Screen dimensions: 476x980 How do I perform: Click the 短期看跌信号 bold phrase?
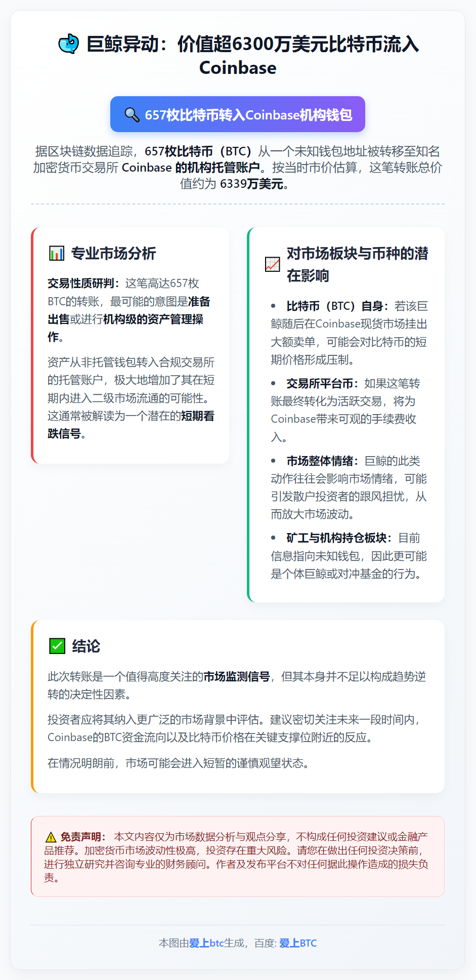tap(131, 425)
